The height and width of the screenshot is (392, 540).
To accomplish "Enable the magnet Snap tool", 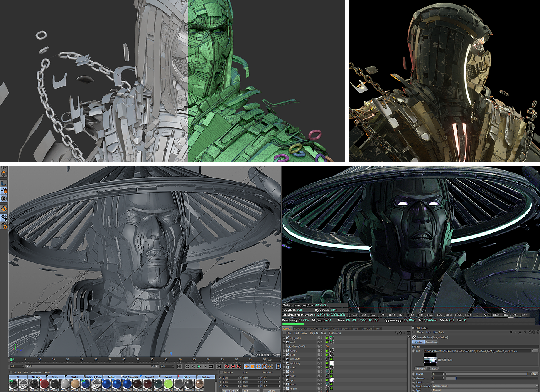I will coord(4,209).
